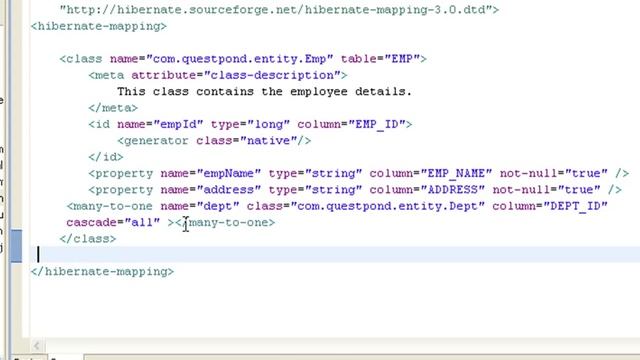This screenshot has width=640, height=360.
Task: Click the meta attribute="class-description" tag
Action: click(x=218, y=76)
